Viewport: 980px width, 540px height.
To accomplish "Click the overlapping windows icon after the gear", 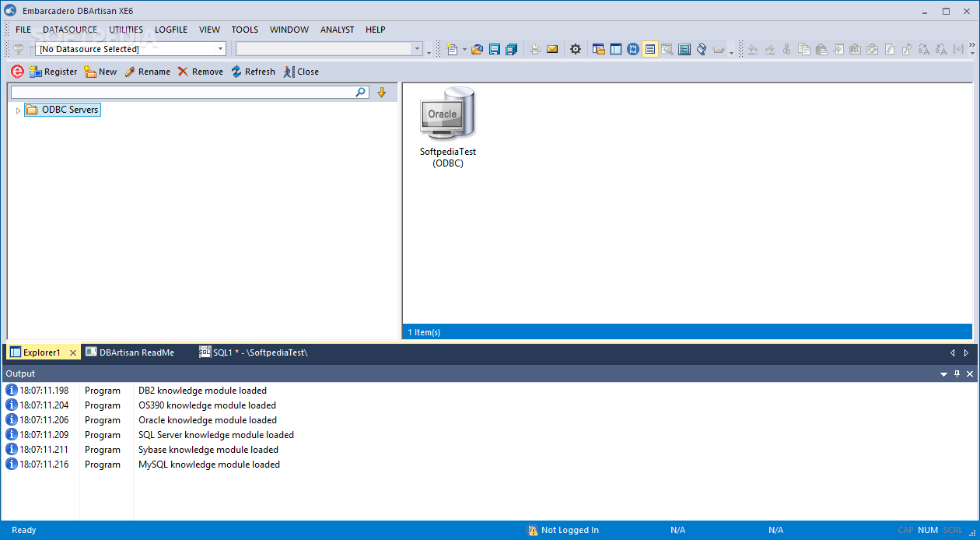I will click(x=599, y=49).
